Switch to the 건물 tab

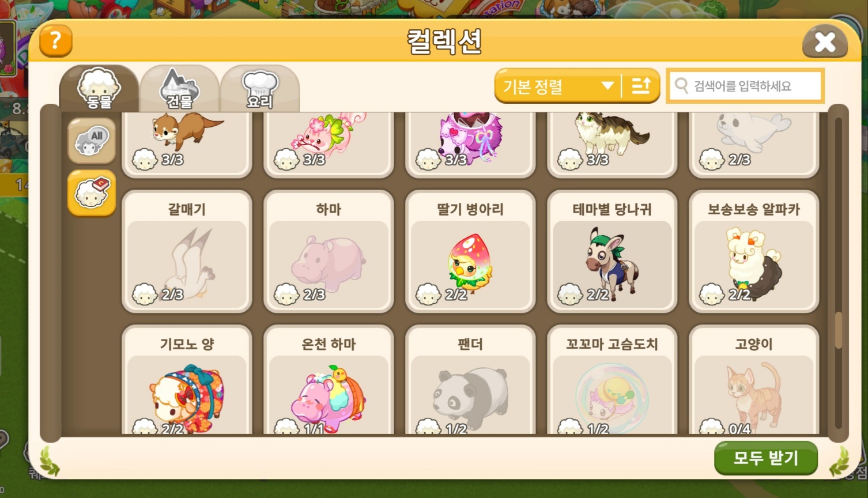point(179,89)
